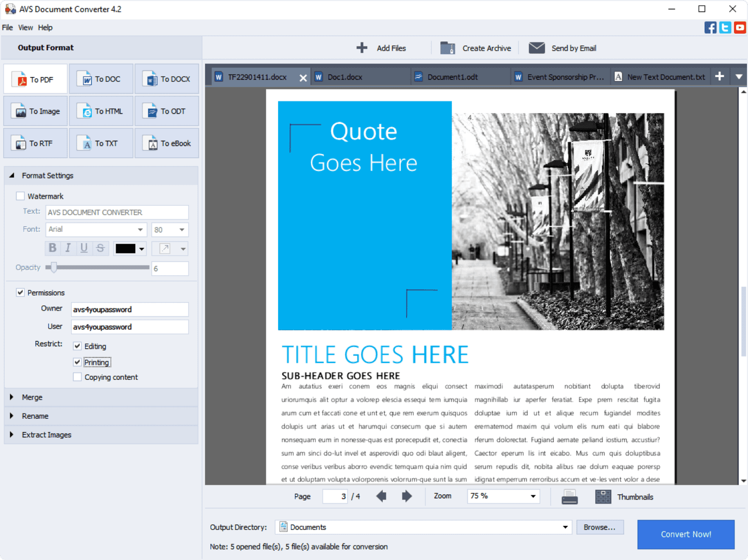Click the Thumbnails label
Image resolution: width=748 pixels, height=560 pixels.
click(635, 497)
